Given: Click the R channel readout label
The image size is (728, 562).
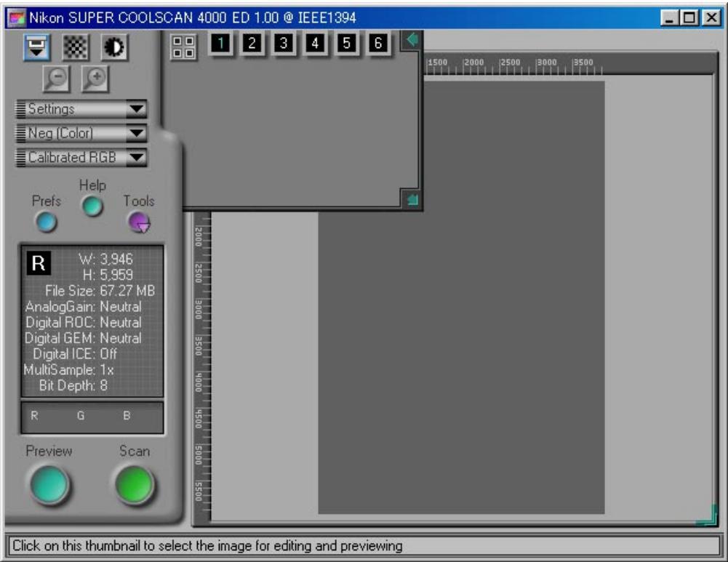Looking at the screenshot, I should pos(34,416).
